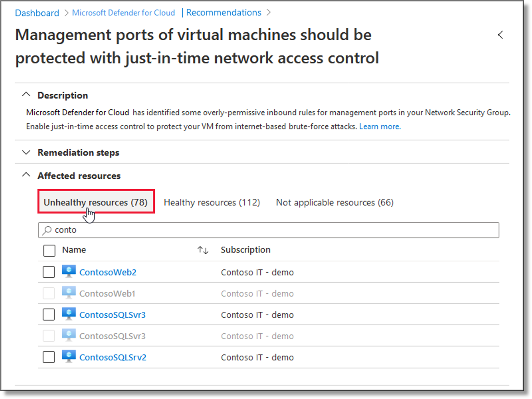Collapse the Affected resources section
The image size is (532, 399).
pos(27,175)
